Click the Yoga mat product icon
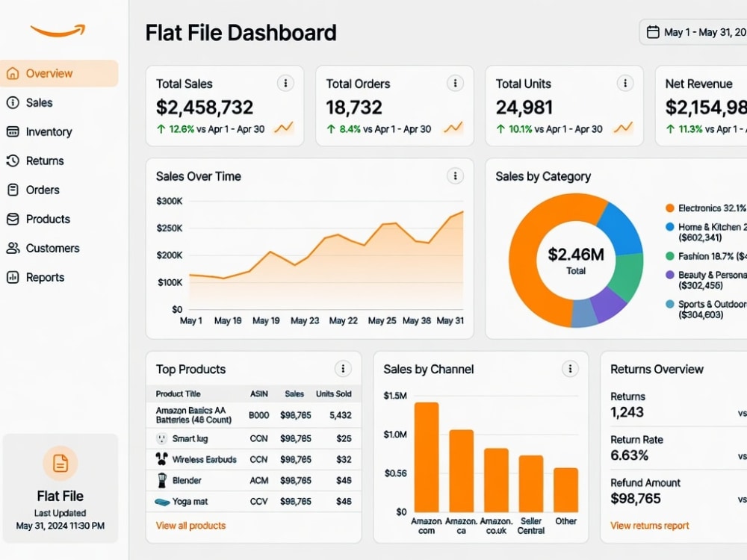This screenshot has height=560, width=747. (162, 502)
